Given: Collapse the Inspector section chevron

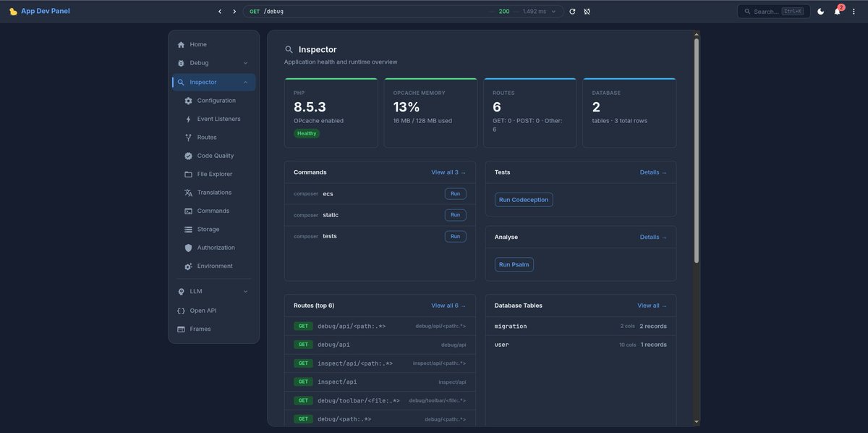Looking at the screenshot, I should pos(245,82).
